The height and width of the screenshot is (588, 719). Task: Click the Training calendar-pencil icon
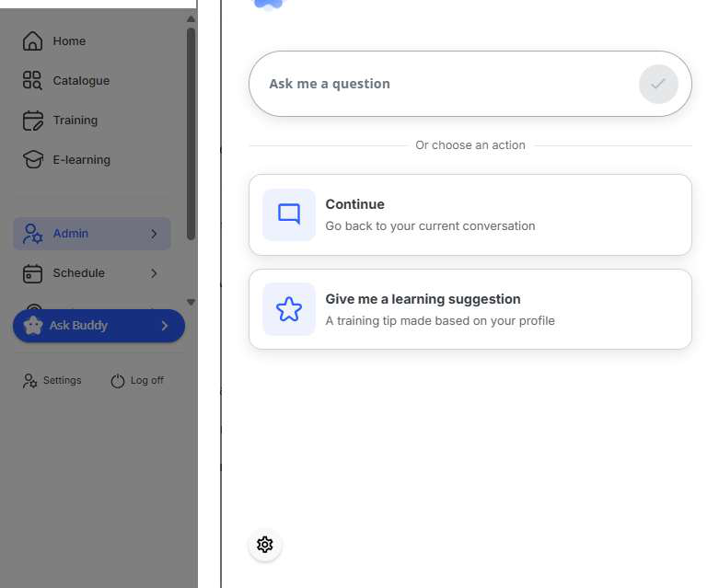[32, 120]
